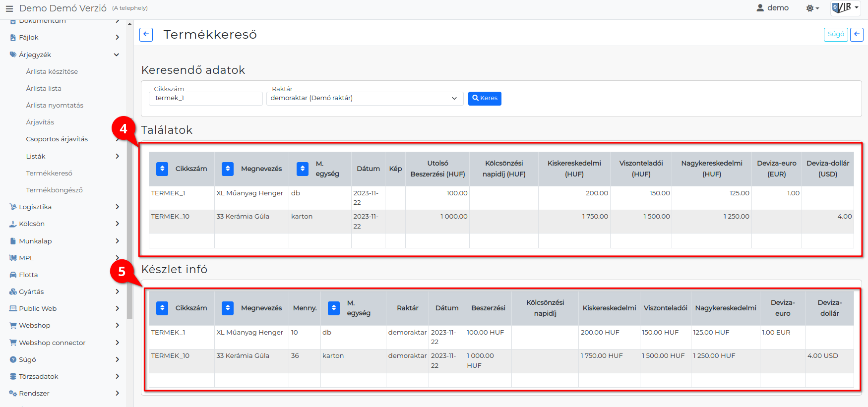Open Árjavítás menu item
The width and height of the screenshot is (868, 407).
coord(40,122)
